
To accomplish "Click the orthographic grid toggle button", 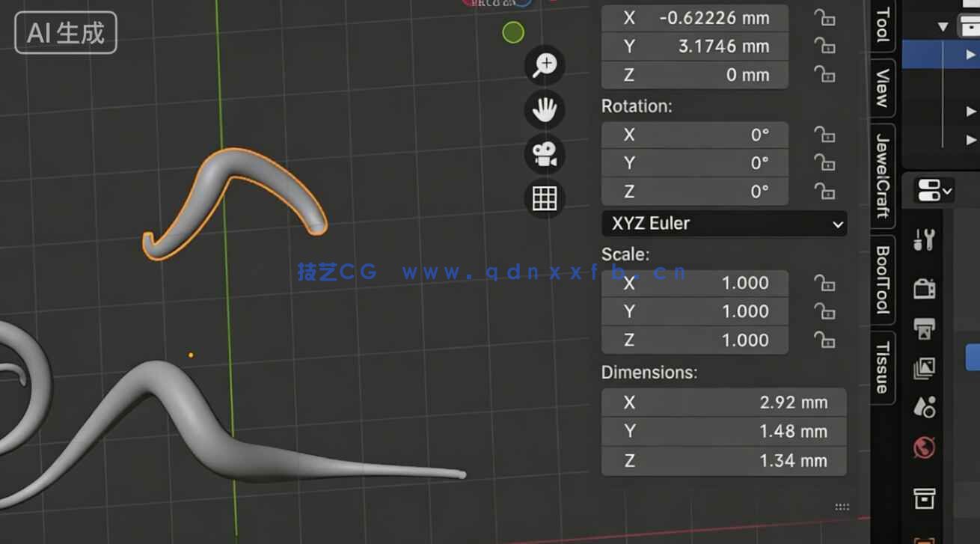I will [544, 199].
